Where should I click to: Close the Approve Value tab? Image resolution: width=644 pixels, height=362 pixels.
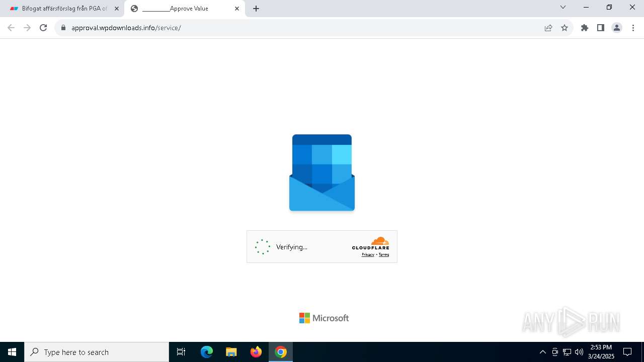pos(237,9)
